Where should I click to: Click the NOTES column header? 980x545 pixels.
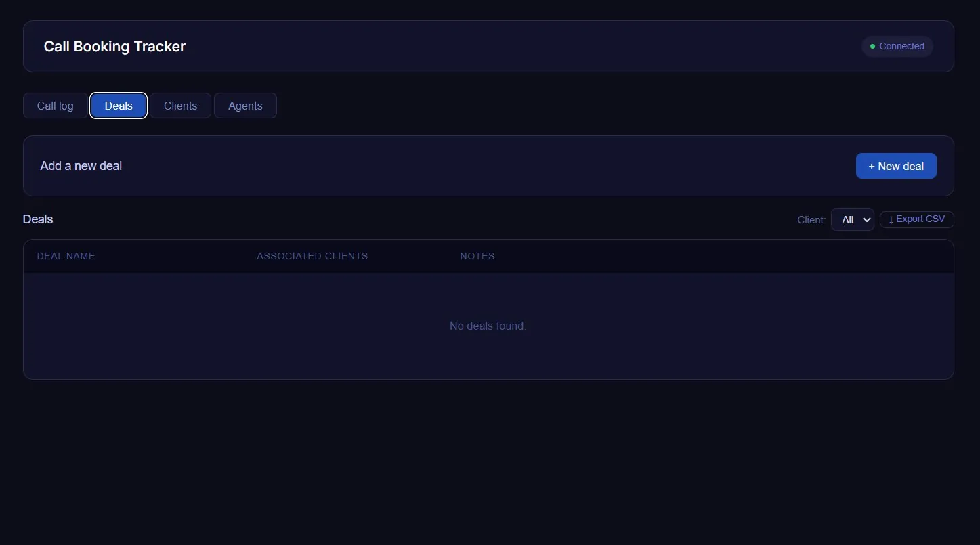tap(477, 256)
